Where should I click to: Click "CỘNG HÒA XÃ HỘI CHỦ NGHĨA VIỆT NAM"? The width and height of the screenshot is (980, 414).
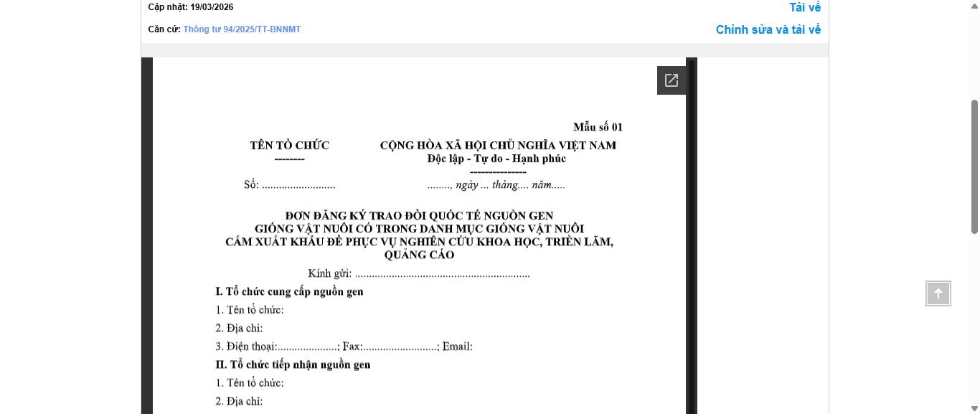pos(498,146)
